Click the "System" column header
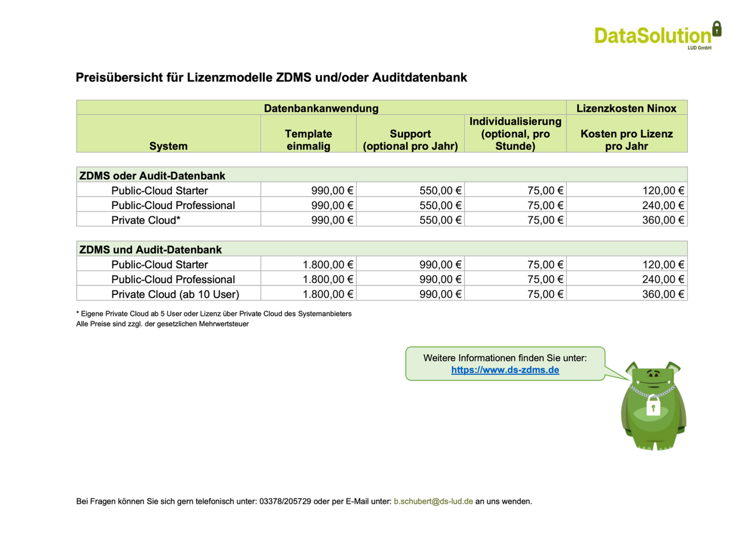This screenshot has width=756, height=534. click(168, 146)
